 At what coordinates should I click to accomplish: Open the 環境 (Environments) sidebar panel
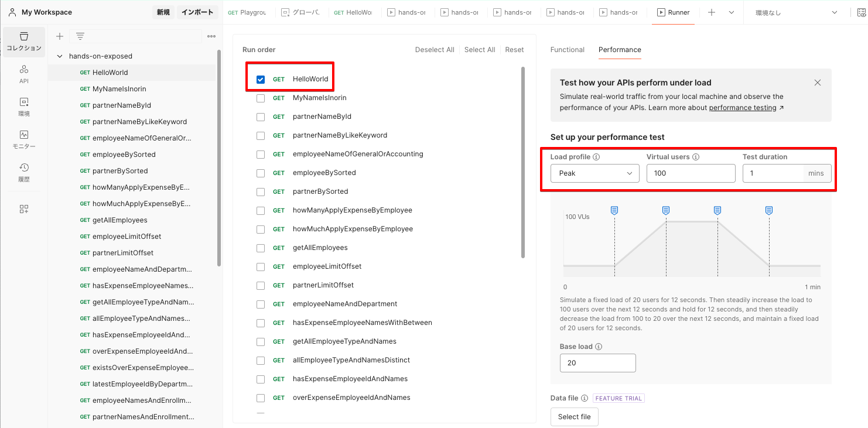pyautogui.click(x=23, y=107)
